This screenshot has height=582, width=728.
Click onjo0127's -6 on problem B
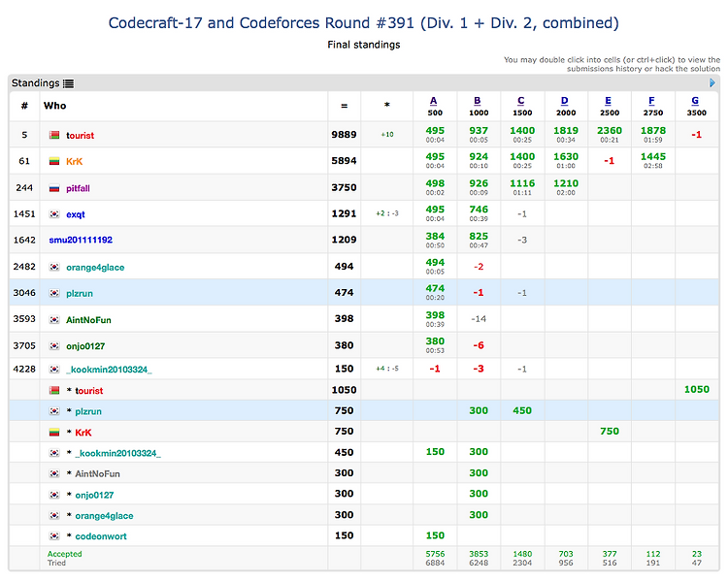point(479,345)
